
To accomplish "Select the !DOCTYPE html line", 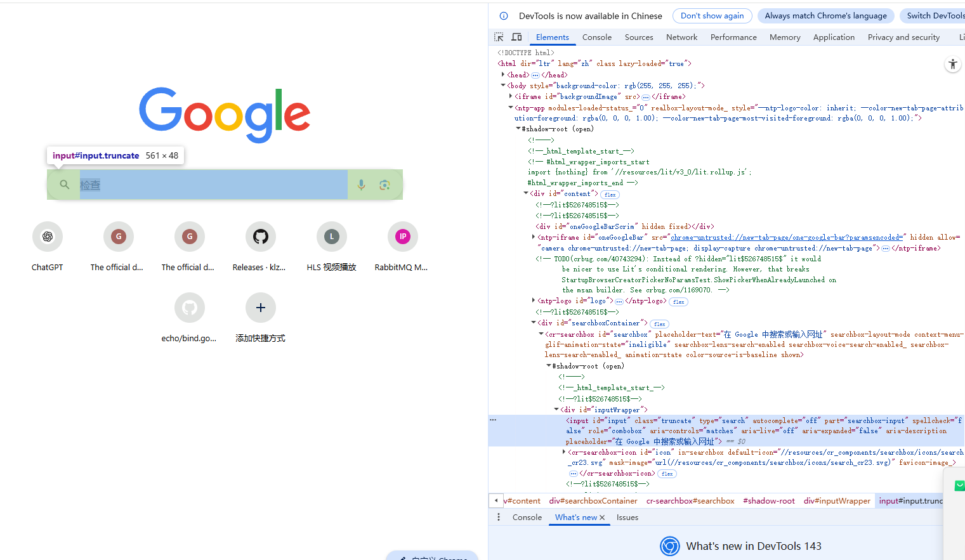I will coord(526,53).
